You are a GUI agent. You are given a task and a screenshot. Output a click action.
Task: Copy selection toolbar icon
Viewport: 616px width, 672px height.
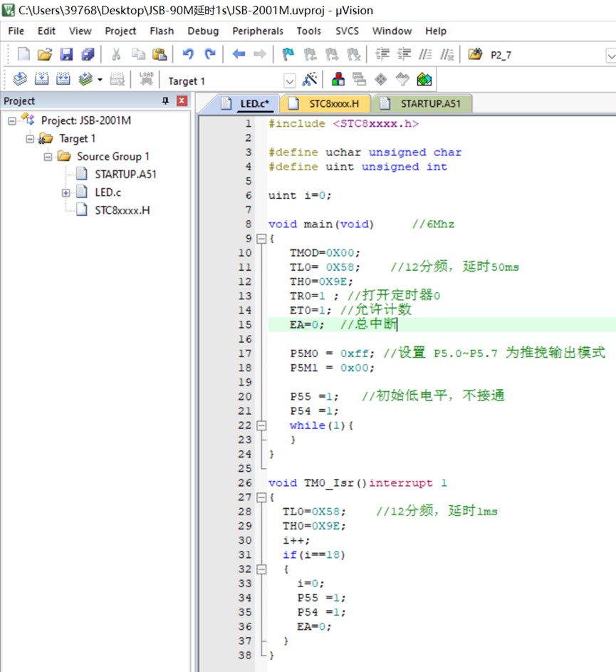tap(138, 54)
